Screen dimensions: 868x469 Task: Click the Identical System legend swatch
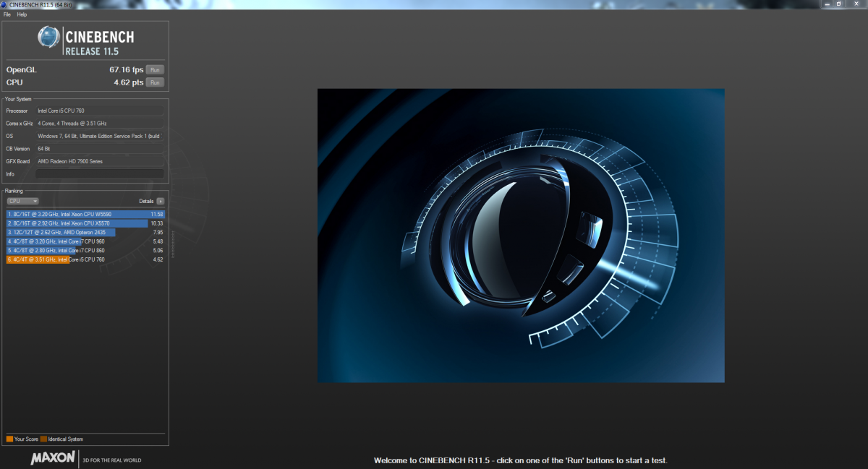pos(44,439)
